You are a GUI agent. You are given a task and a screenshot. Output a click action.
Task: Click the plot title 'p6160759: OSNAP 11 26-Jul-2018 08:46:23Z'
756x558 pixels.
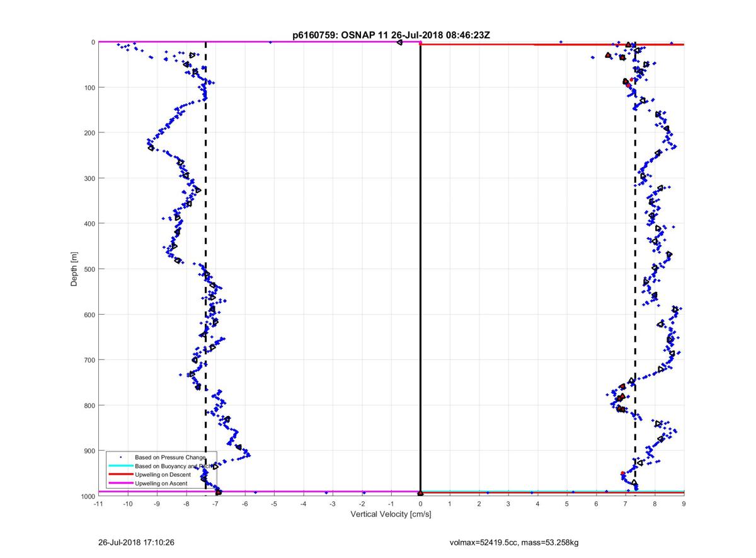391,35
